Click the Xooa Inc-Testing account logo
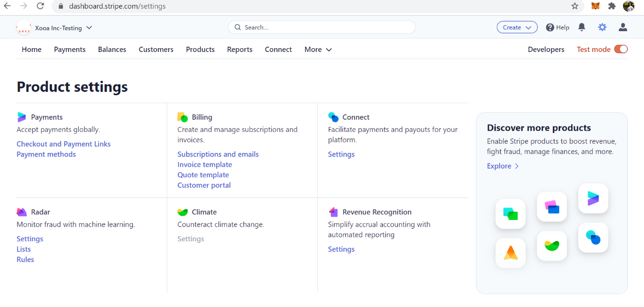Image resolution: width=644 pixels, height=307 pixels. click(x=24, y=27)
